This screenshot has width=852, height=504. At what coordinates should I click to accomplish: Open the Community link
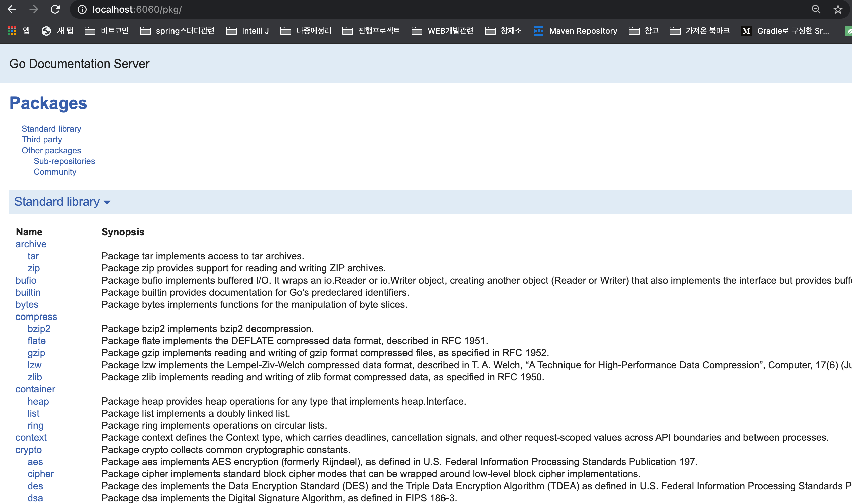point(55,172)
